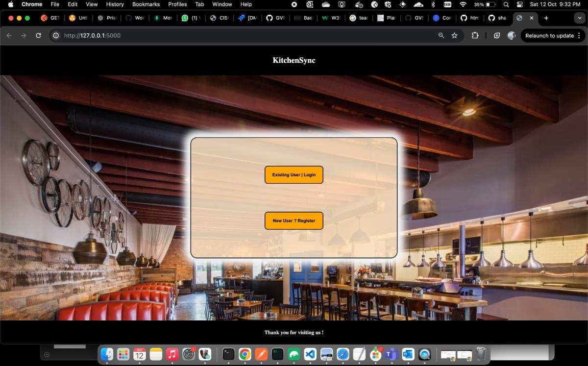View site information icon beside the URL
This screenshot has width=588, height=366.
pos(56,36)
